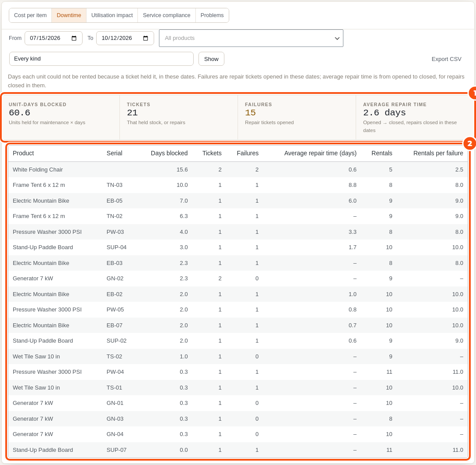
Task: Click the 6.0 repair time for EB-05
Action: [353, 201]
